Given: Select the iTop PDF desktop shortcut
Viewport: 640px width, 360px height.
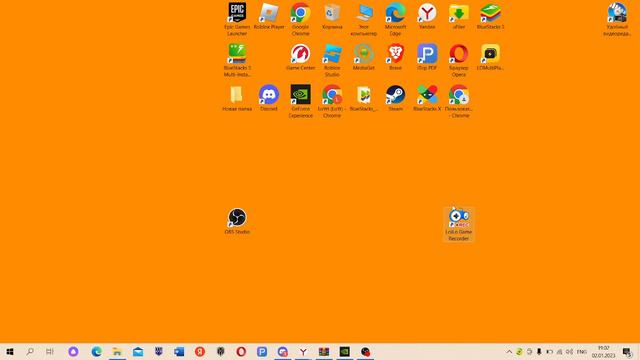Looking at the screenshot, I should pos(427,57).
